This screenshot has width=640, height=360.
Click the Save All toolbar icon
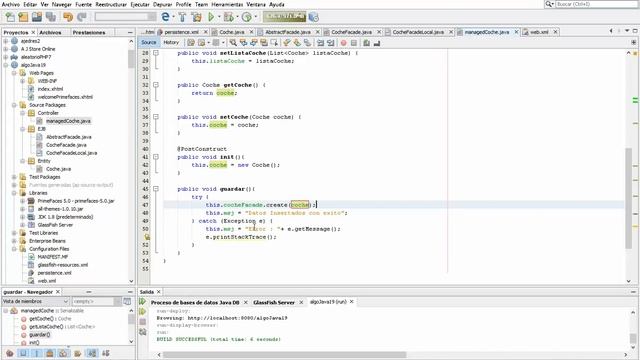pyautogui.click(x=51, y=17)
